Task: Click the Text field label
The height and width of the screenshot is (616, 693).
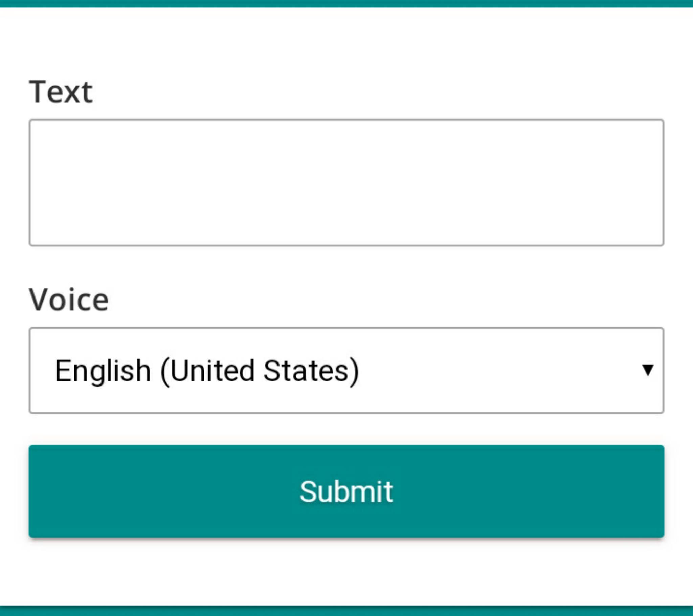Action: point(61,92)
